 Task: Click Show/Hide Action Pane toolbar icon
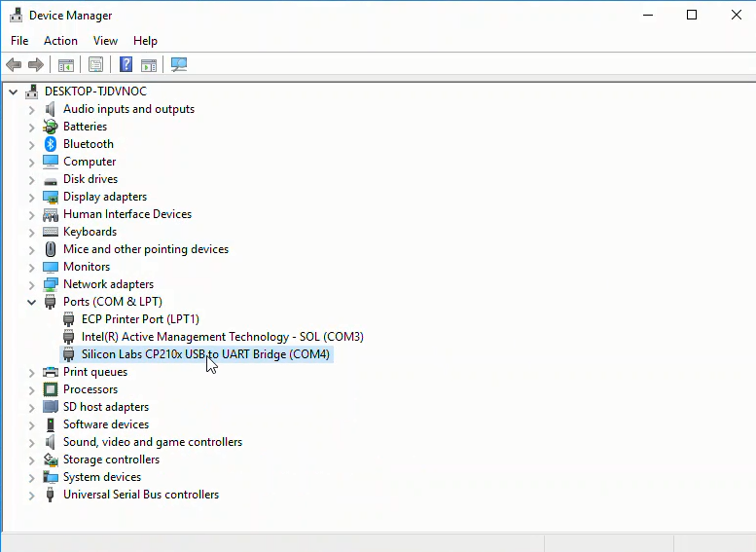149,64
